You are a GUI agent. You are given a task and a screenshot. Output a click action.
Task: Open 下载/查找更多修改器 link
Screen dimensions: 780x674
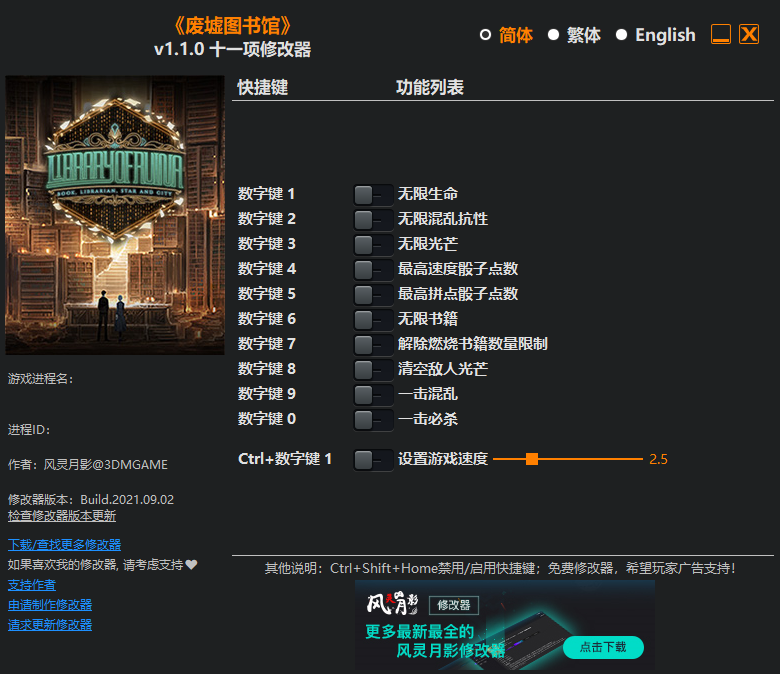tap(65, 545)
